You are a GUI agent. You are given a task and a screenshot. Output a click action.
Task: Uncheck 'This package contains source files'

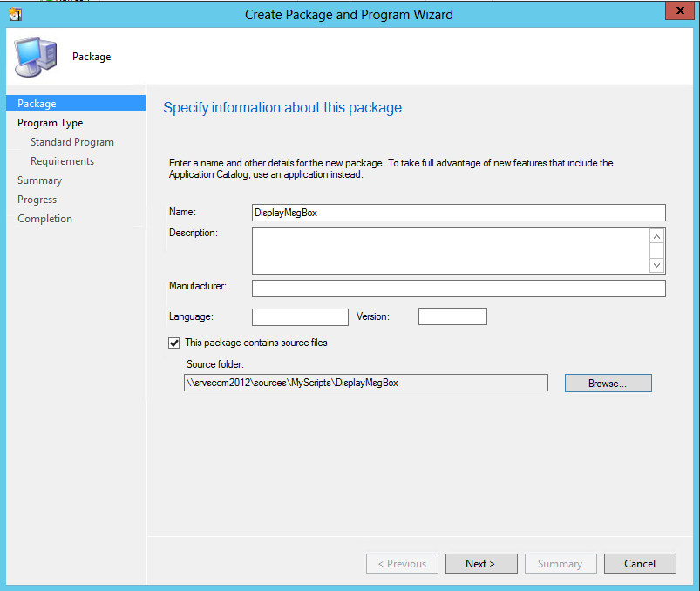click(x=174, y=343)
